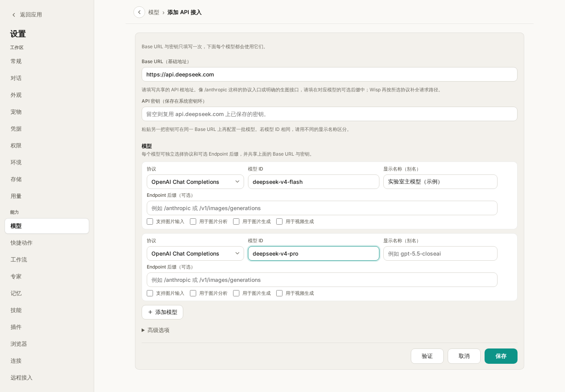Viewport: 565px width, 392px height.
Task: Click model ID field containing deepseek-v4-flash
Action: pyautogui.click(x=313, y=182)
